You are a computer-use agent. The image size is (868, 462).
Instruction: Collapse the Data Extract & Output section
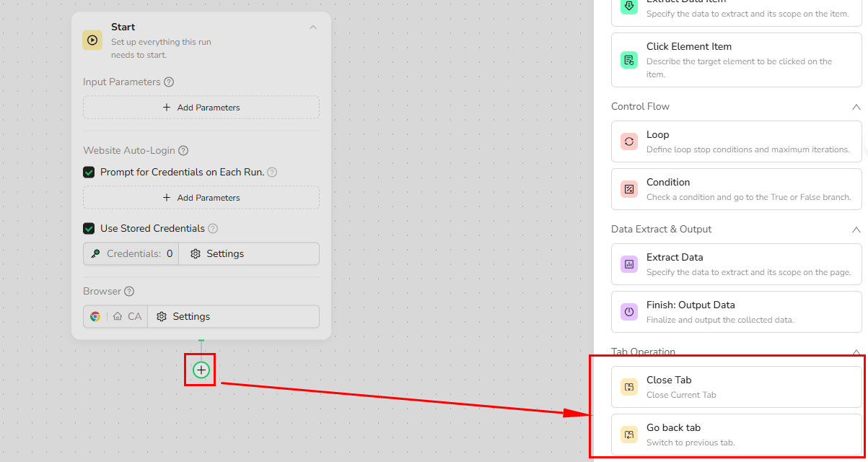856,230
